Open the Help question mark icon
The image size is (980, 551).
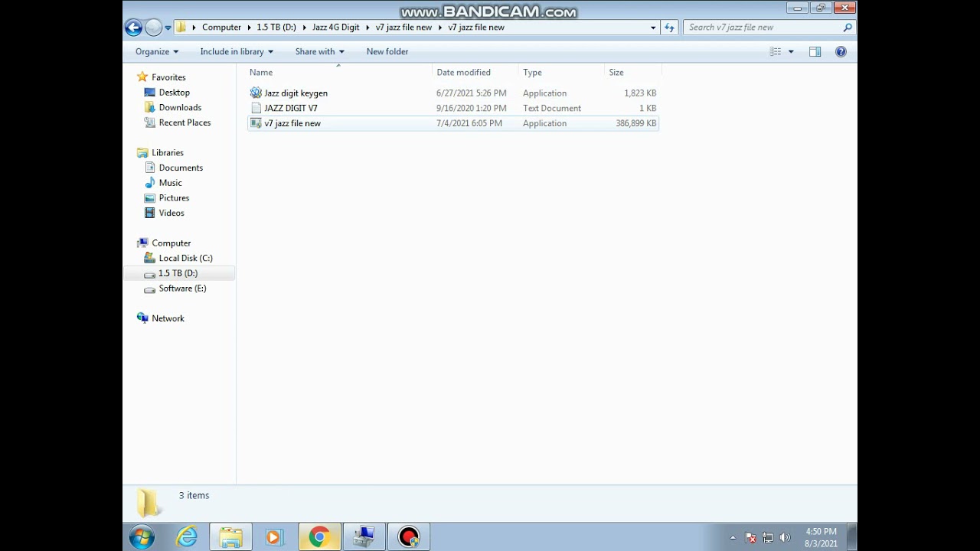(841, 51)
